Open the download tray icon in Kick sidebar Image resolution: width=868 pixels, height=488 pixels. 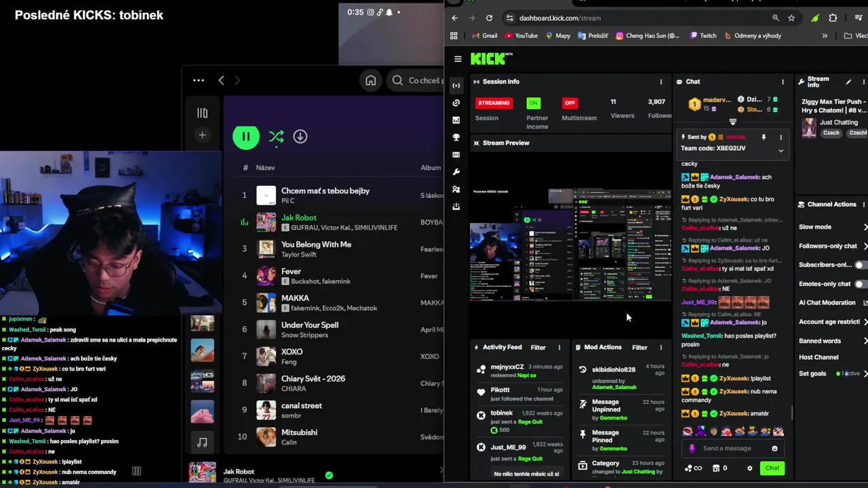(x=456, y=207)
